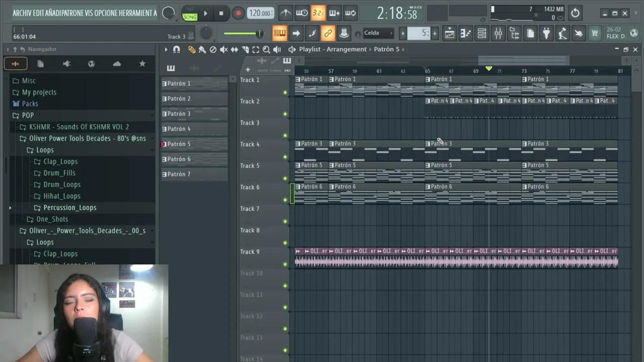Select the Delete tool in Playlist

click(213, 49)
